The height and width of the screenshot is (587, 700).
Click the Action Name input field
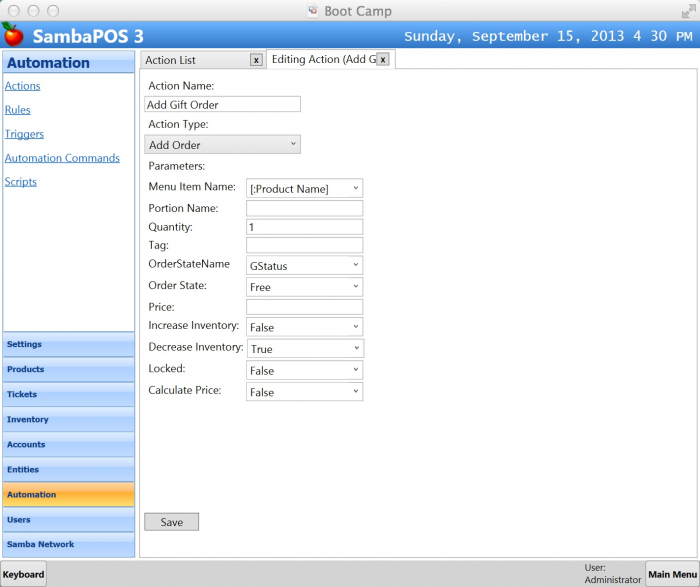[223, 104]
